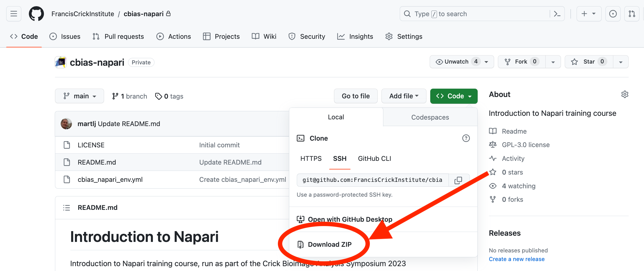This screenshot has height=271, width=644.
Task: Click the scales icon beside GPL-3.0 license
Action: pos(493,145)
